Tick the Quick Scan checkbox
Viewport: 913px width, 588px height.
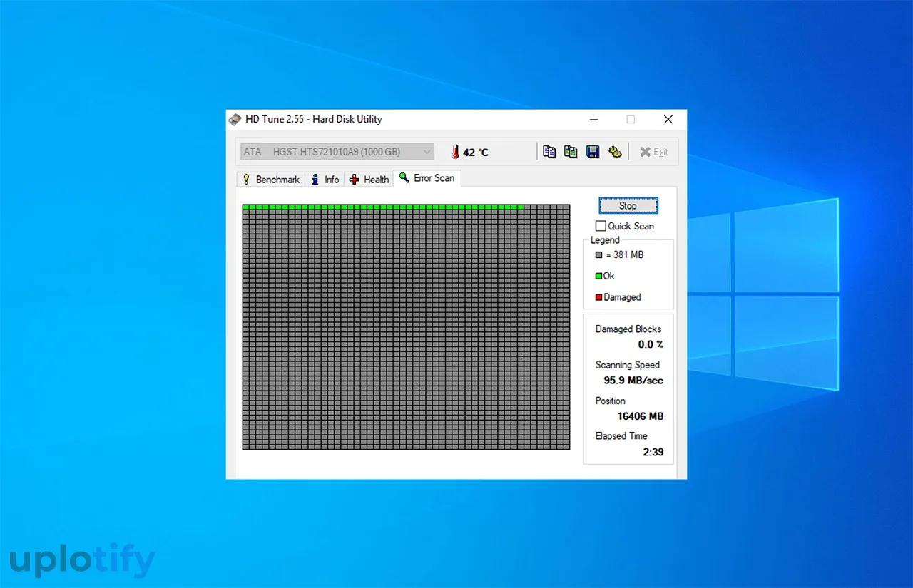click(x=601, y=226)
